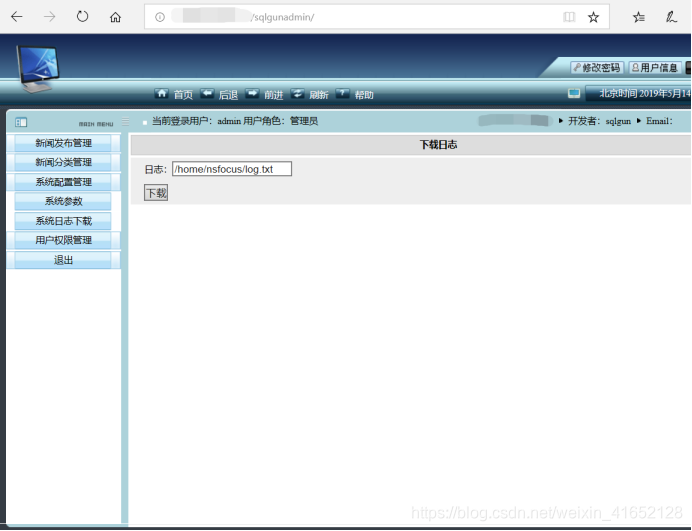Add page to favorites star icon
The width and height of the screenshot is (692, 531).
coord(593,17)
